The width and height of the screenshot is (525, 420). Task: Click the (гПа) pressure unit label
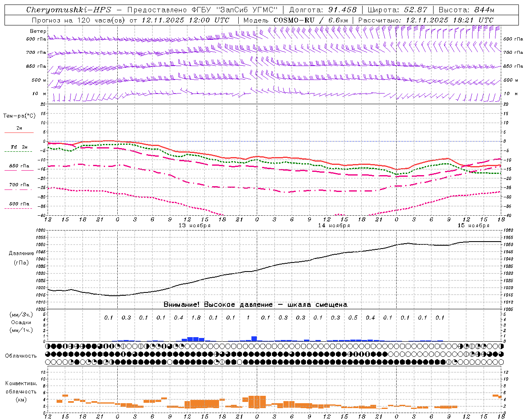tap(21, 263)
